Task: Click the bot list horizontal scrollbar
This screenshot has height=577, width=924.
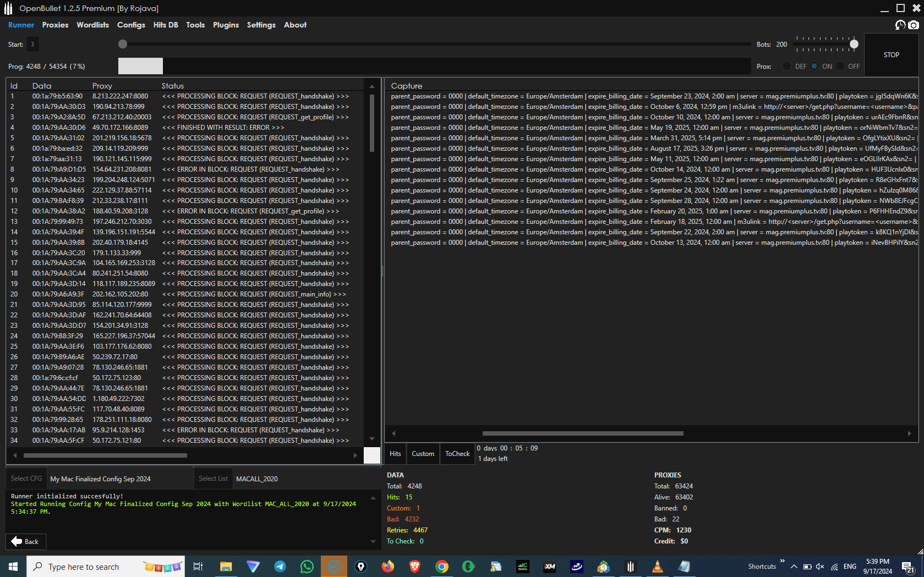Action: click(105, 455)
